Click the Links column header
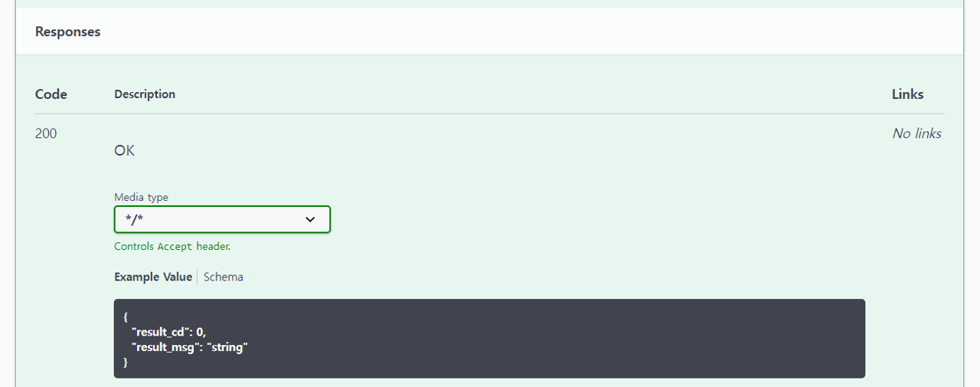 (x=907, y=94)
